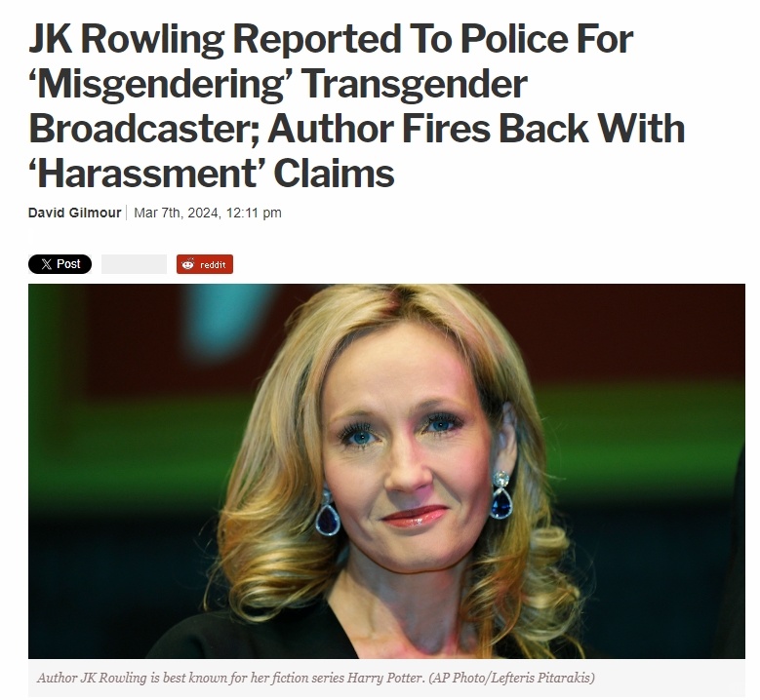Click the reddit alien icon
Image resolution: width=760 pixels, height=700 pixels.
coord(188,264)
